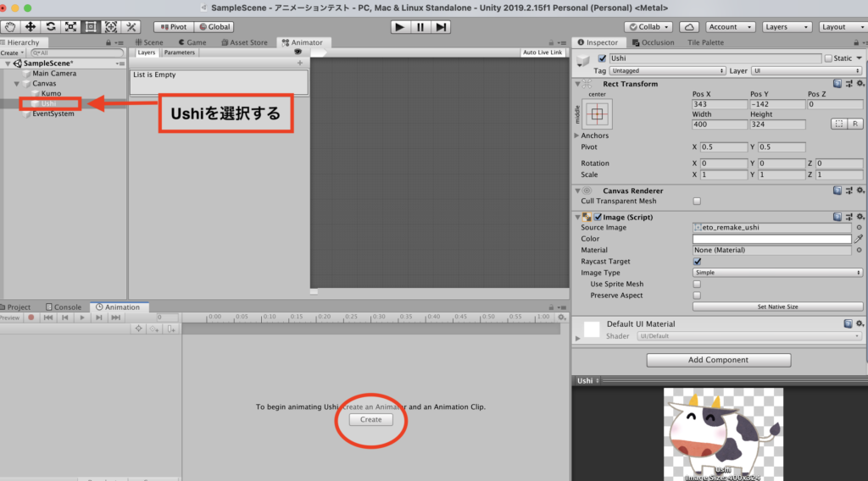Viewport: 868px width, 481px height.
Task: Select the Hand tool
Action: (10, 26)
